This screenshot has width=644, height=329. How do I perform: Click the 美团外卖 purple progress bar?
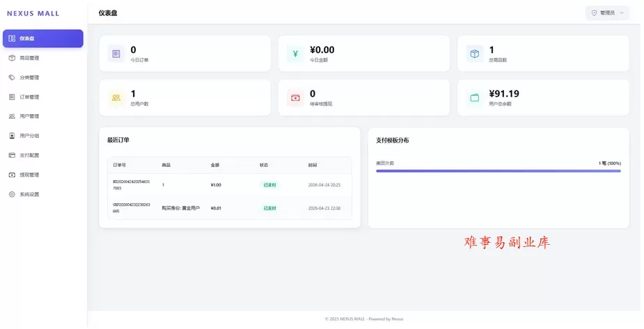click(x=498, y=170)
